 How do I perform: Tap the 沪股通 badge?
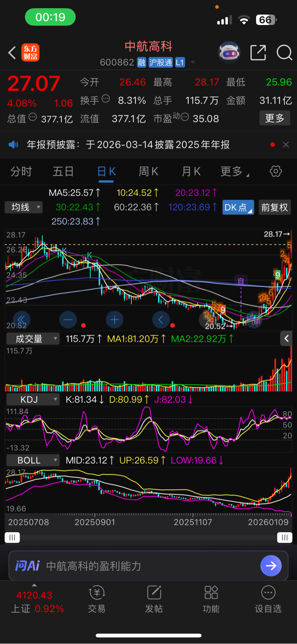(x=160, y=62)
